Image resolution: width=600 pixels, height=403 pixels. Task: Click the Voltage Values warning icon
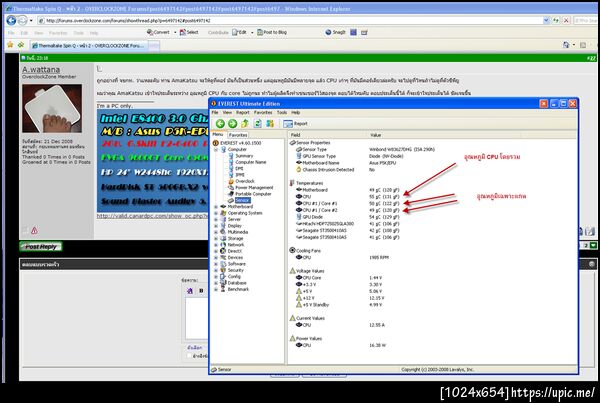coord(293,271)
